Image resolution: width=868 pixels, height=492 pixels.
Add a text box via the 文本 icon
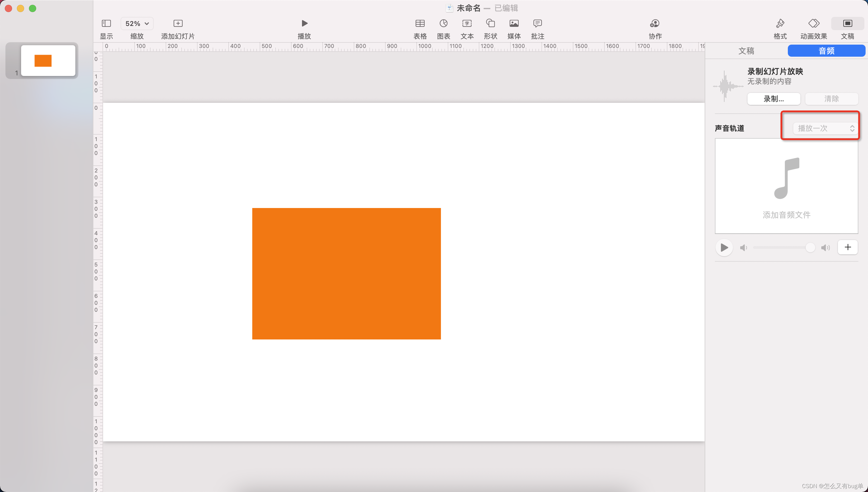467,23
